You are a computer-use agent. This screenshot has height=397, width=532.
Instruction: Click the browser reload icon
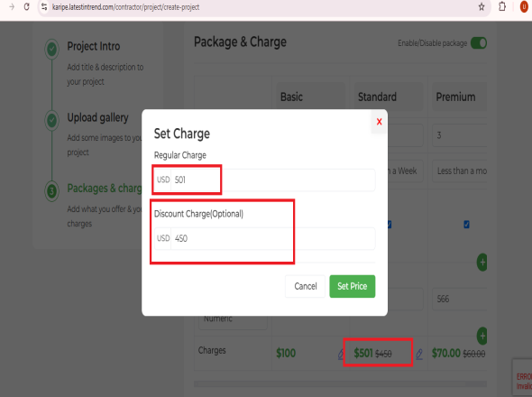point(27,7)
